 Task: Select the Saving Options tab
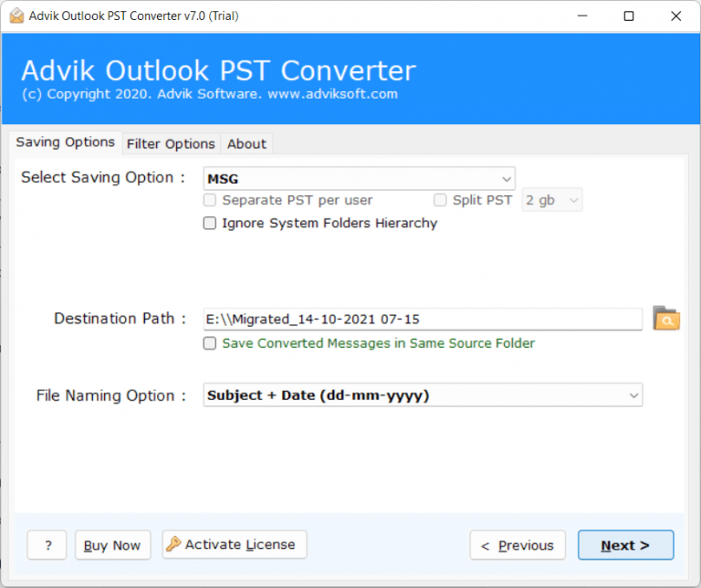click(x=66, y=142)
